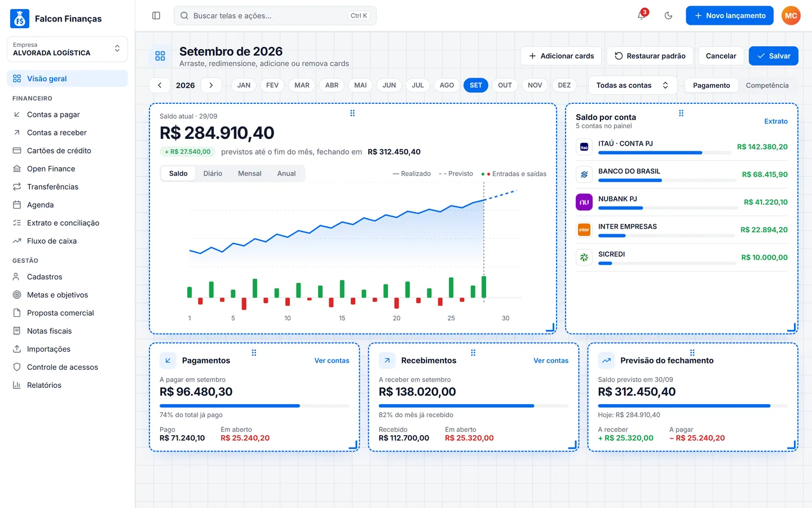Viewport: 812px width, 508px height.
Task: Open the Todas as contas dropdown
Action: [x=633, y=85]
